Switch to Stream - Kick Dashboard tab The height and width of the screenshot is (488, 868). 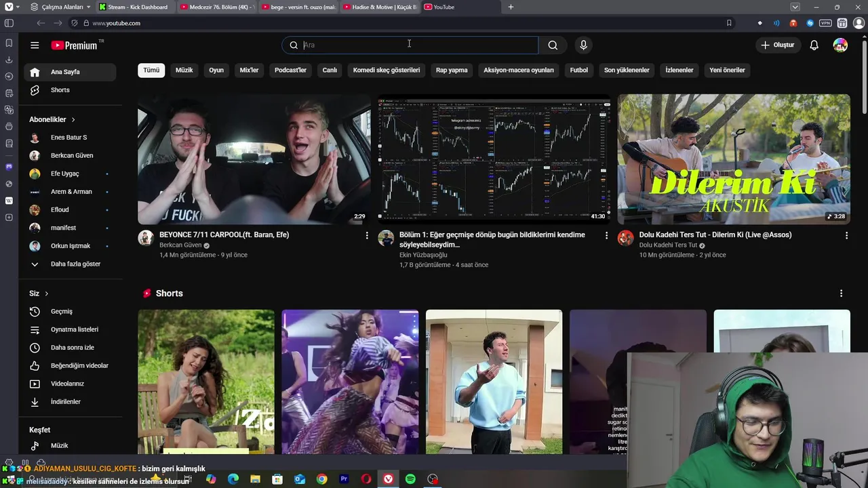(x=136, y=7)
